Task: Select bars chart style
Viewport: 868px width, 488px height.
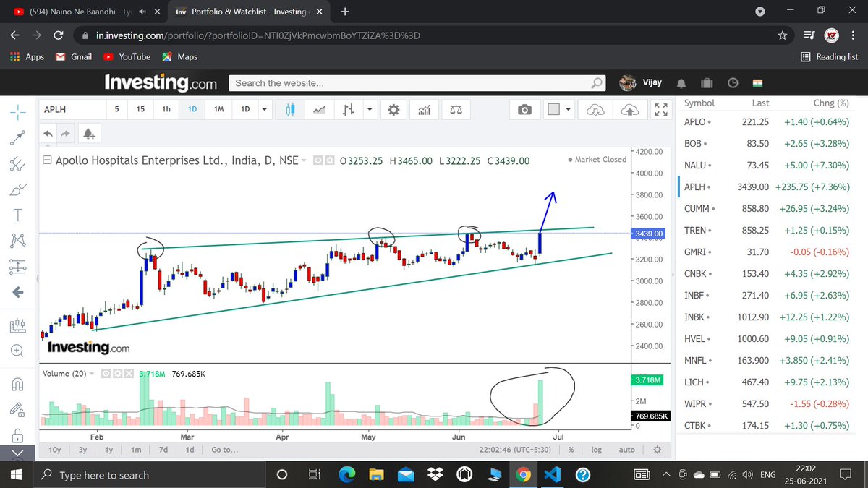Action: [349, 110]
